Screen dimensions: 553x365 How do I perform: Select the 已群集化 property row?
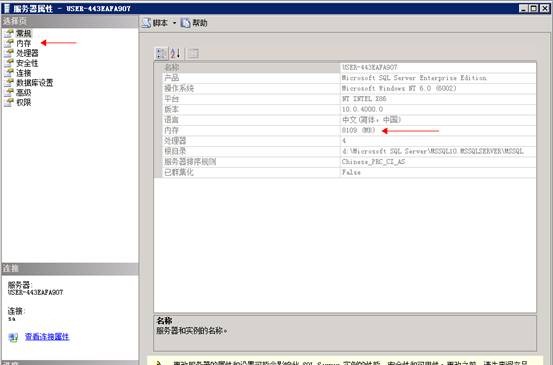346,172
